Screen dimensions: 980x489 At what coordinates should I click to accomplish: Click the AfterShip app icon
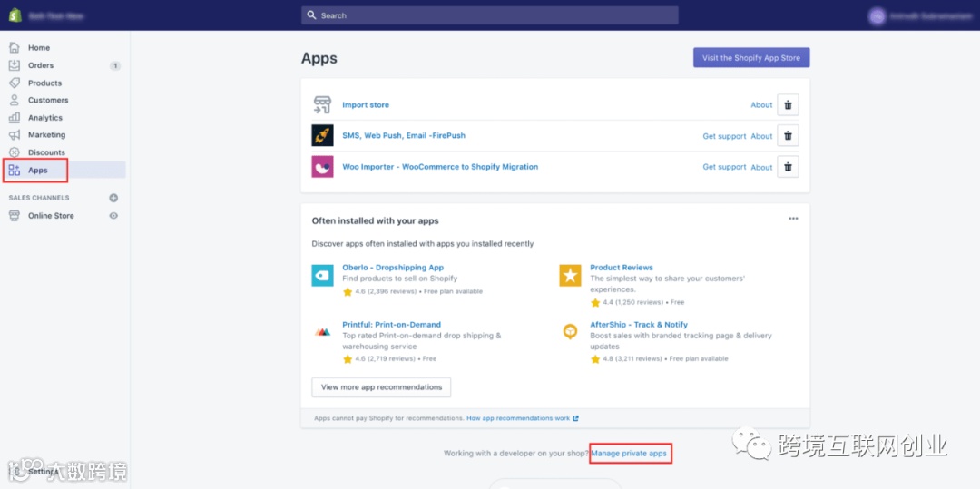pyautogui.click(x=570, y=332)
